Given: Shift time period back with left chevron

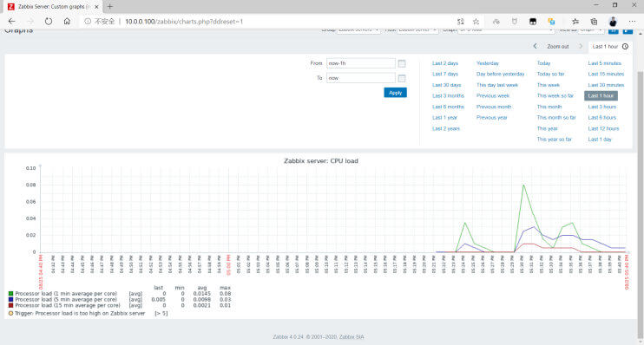Looking at the screenshot, I should pos(535,46).
